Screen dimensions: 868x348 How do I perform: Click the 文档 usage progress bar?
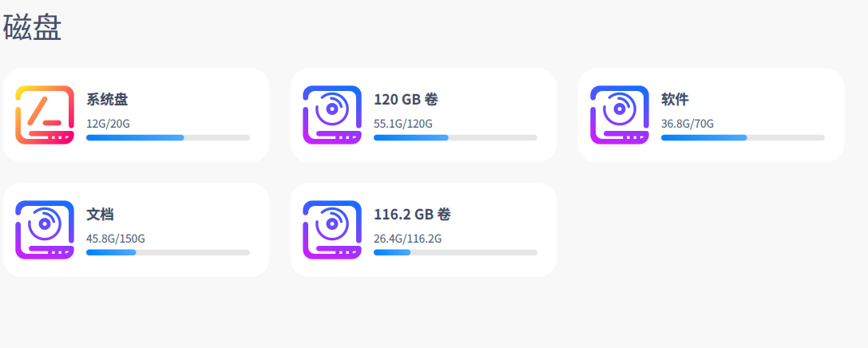(168, 253)
